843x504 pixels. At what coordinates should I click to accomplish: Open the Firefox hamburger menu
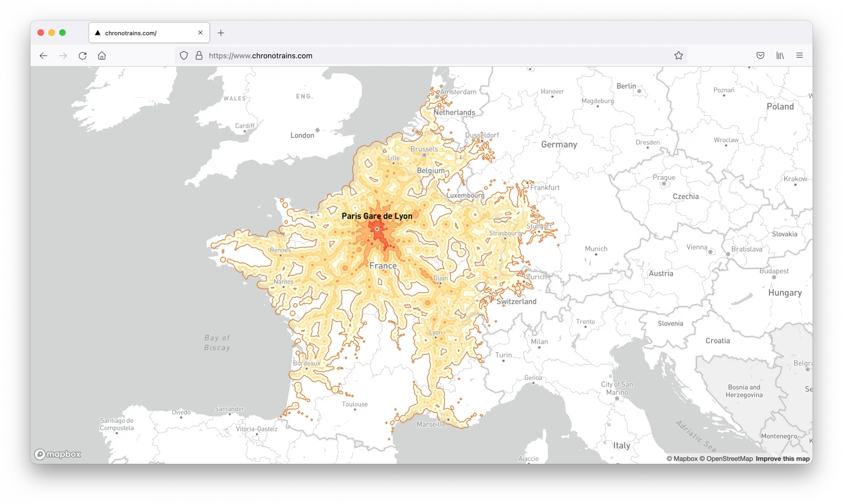tap(799, 55)
